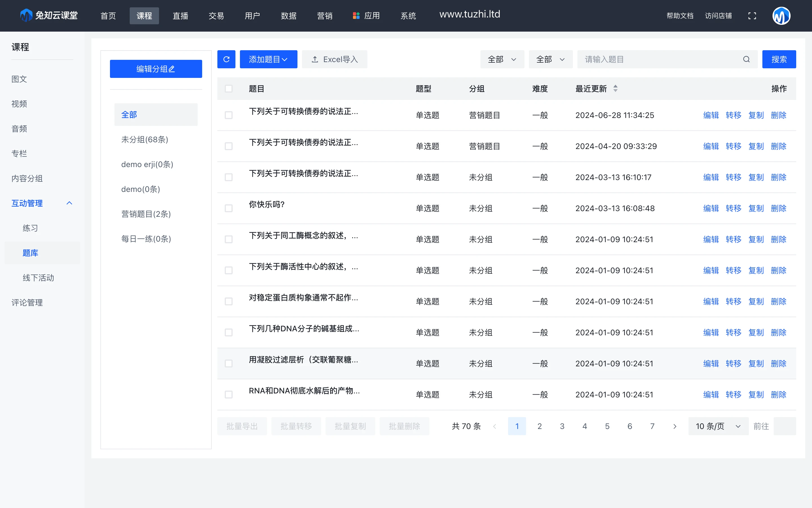
Task: Open 用户 top nav
Action: [x=252, y=16]
